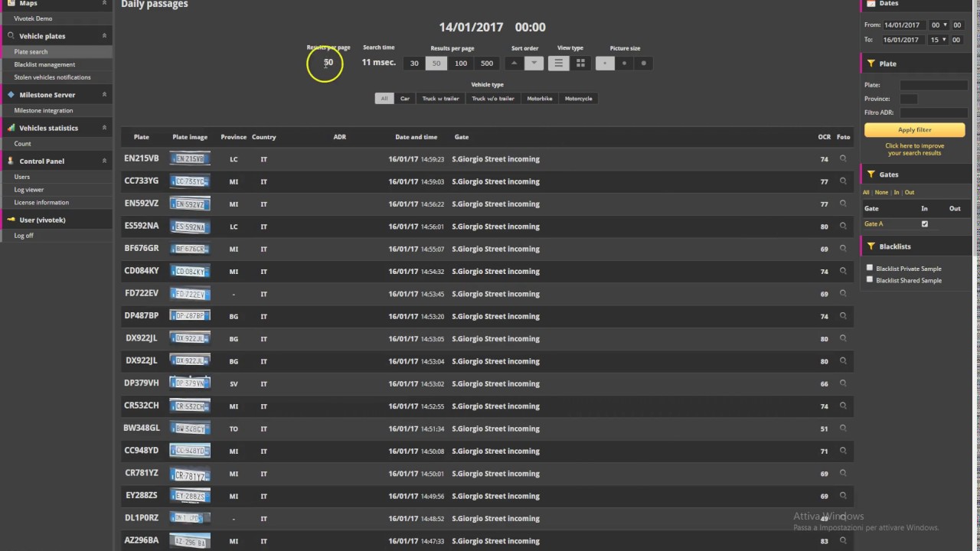Click the improve your search results link
Viewport: 980px width, 551px height.
pos(914,149)
